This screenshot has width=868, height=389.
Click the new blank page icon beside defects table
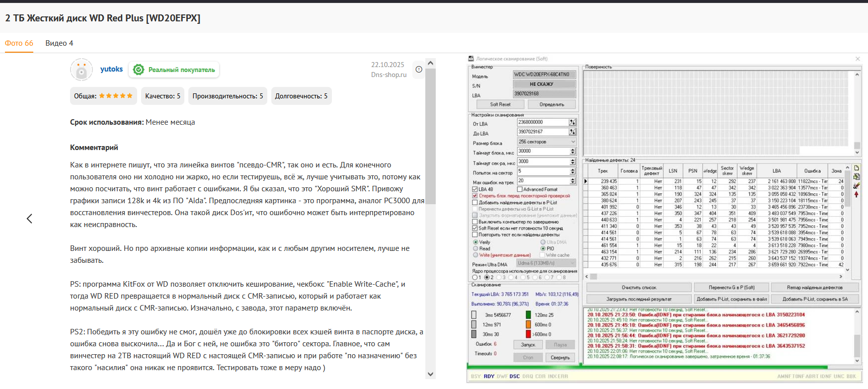(856, 168)
